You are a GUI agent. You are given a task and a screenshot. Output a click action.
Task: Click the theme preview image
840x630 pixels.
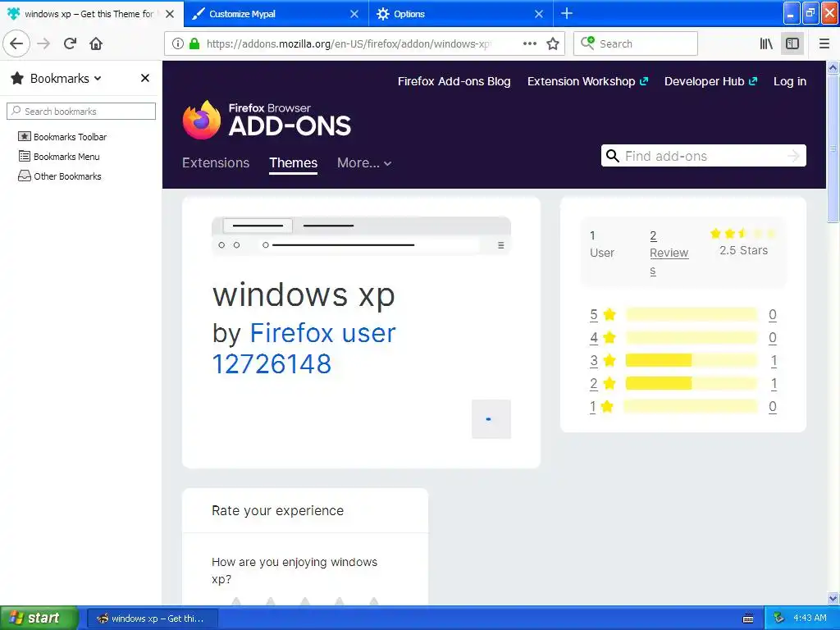click(x=362, y=235)
